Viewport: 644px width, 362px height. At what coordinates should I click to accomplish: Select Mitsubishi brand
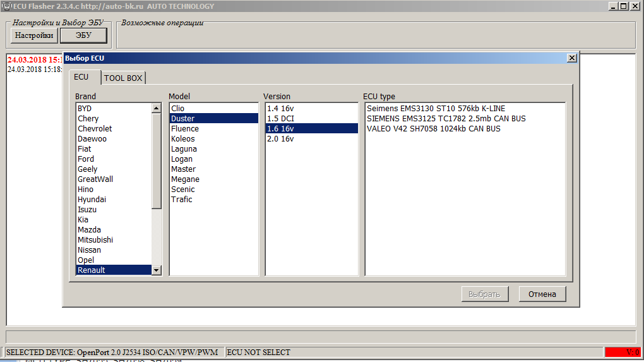[114, 240]
